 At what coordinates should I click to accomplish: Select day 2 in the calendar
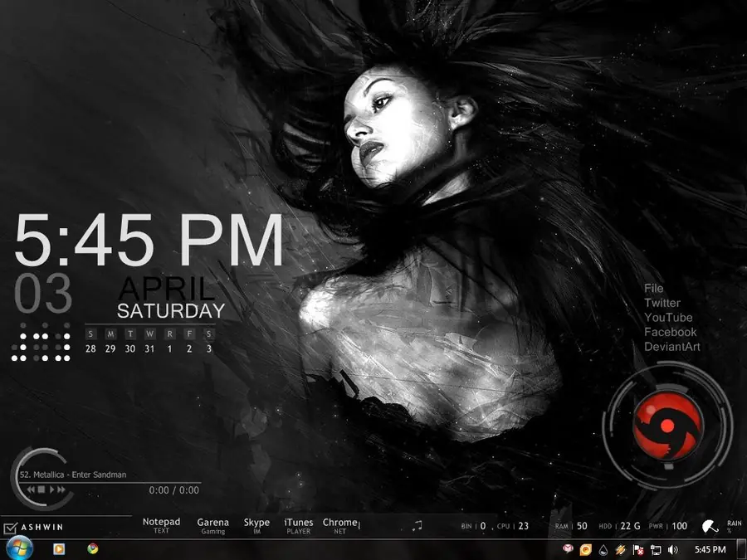point(189,349)
